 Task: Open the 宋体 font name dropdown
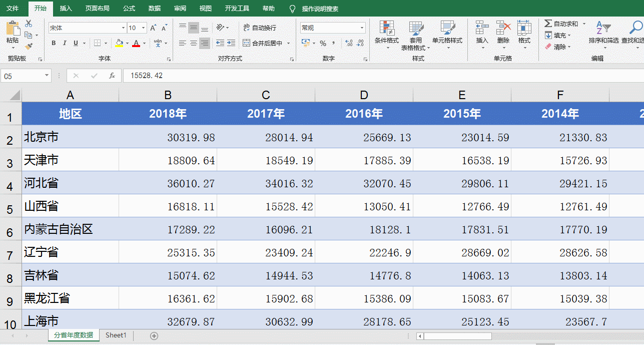coord(123,28)
